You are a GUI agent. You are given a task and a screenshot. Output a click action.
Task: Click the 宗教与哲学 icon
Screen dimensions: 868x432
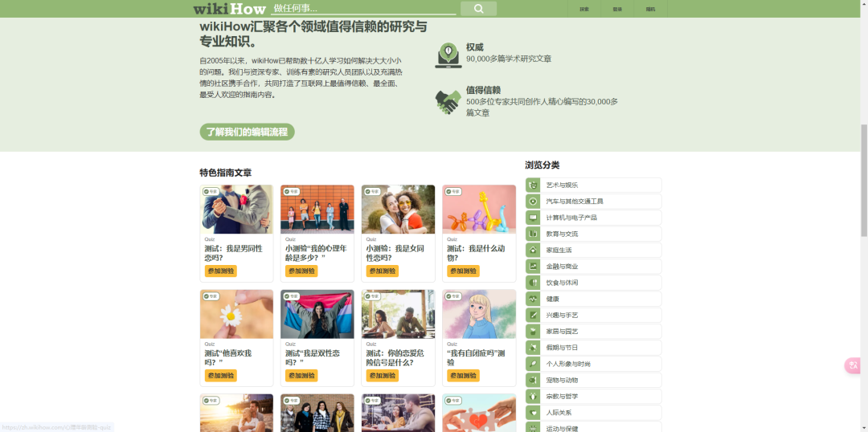[x=533, y=396]
